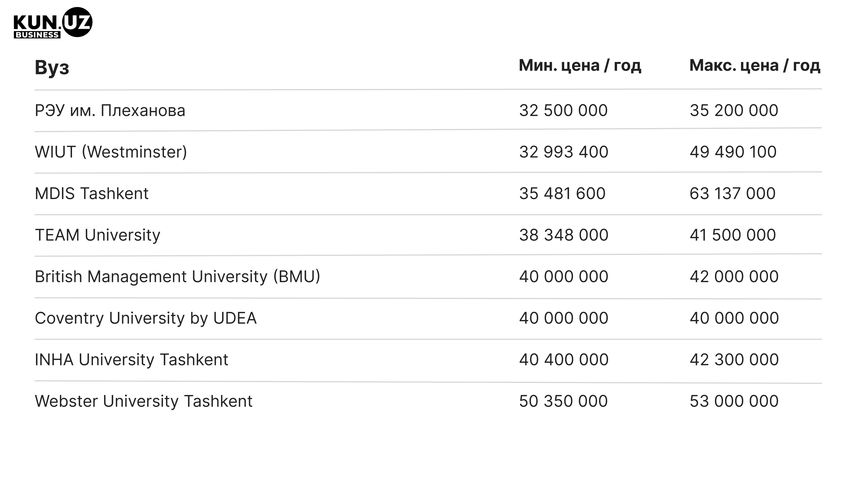Viewport: 868px width, 481px height.
Task: Click the 35 481 600 minimum price
Action: point(562,193)
